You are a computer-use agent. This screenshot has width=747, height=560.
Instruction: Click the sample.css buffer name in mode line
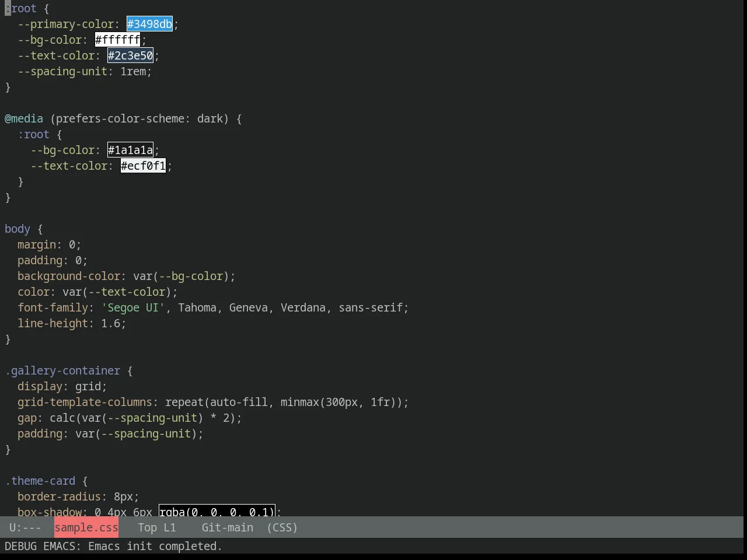coord(86,527)
